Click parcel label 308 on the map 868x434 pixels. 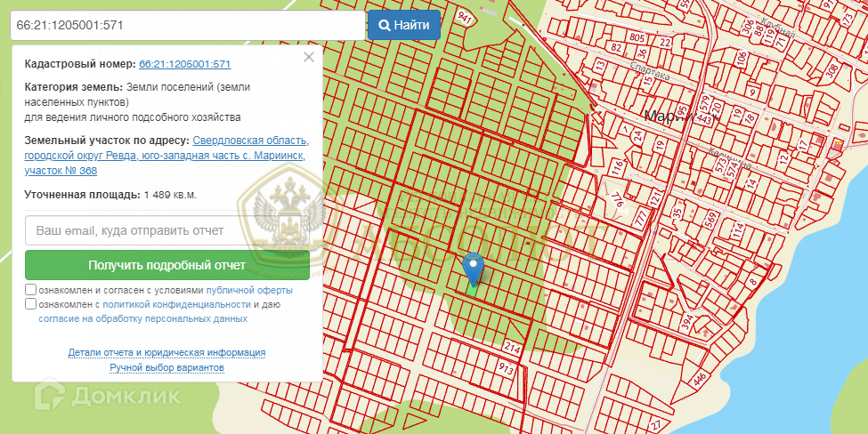click(x=832, y=70)
